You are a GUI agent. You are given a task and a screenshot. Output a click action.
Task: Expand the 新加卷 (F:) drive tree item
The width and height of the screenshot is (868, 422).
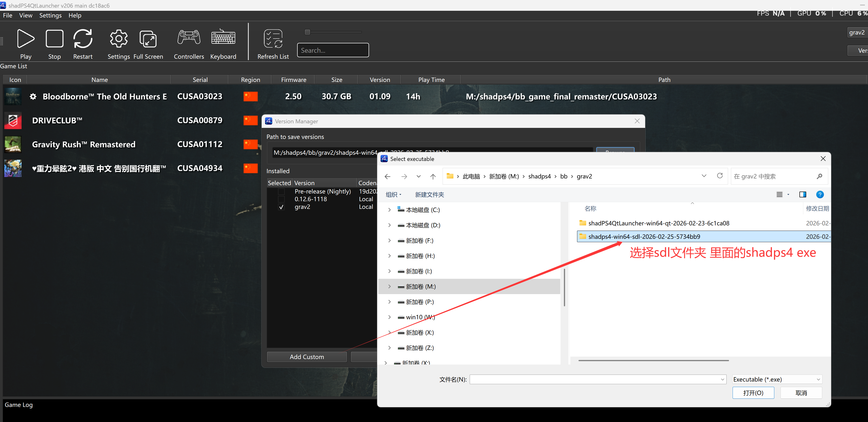click(389, 240)
